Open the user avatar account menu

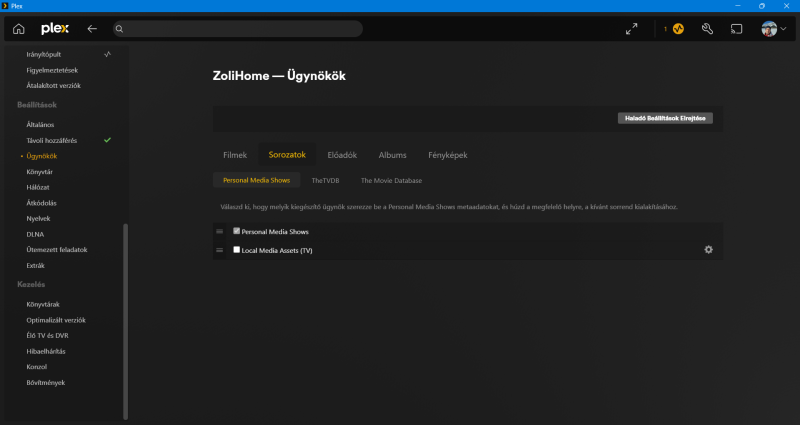tap(773, 29)
